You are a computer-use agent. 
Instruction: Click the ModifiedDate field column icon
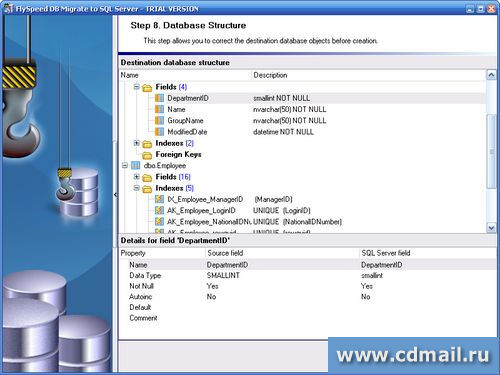pos(159,132)
